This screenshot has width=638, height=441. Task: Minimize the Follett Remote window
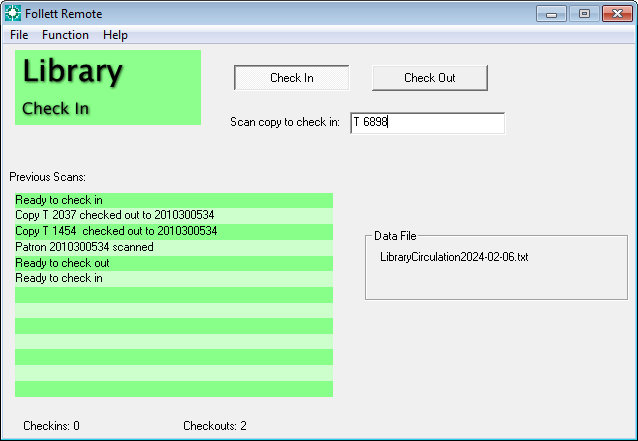coord(552,14)
